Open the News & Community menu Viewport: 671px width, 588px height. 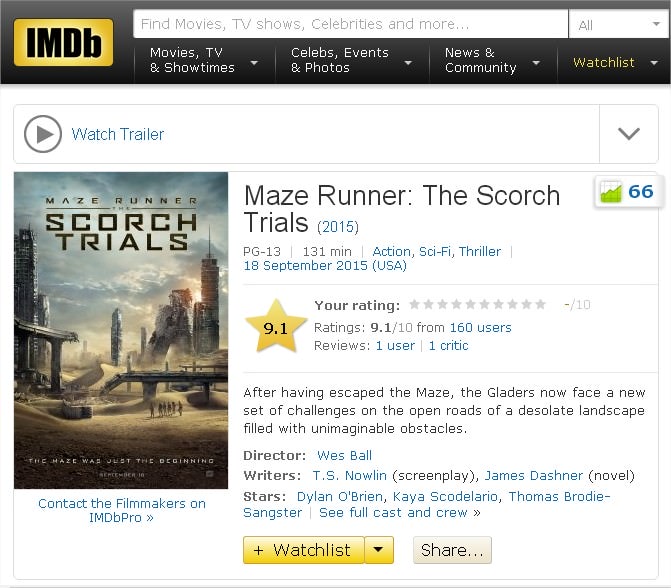click(493, 60)
